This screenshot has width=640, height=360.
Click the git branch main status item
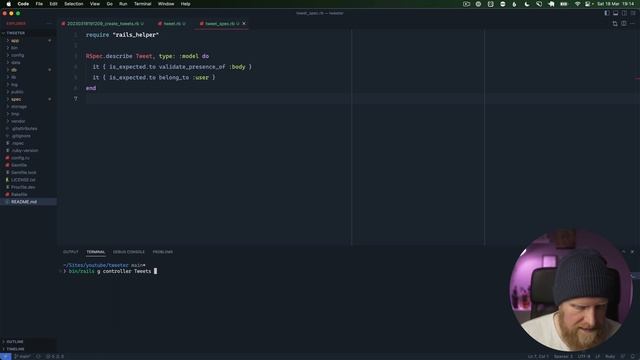(x=22, y=356)
